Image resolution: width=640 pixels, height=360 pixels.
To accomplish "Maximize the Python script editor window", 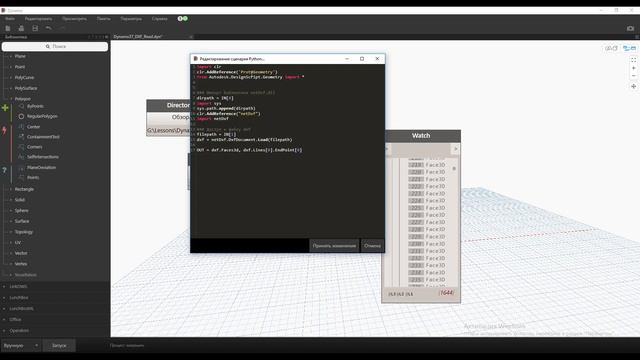I will pos(362,59).
